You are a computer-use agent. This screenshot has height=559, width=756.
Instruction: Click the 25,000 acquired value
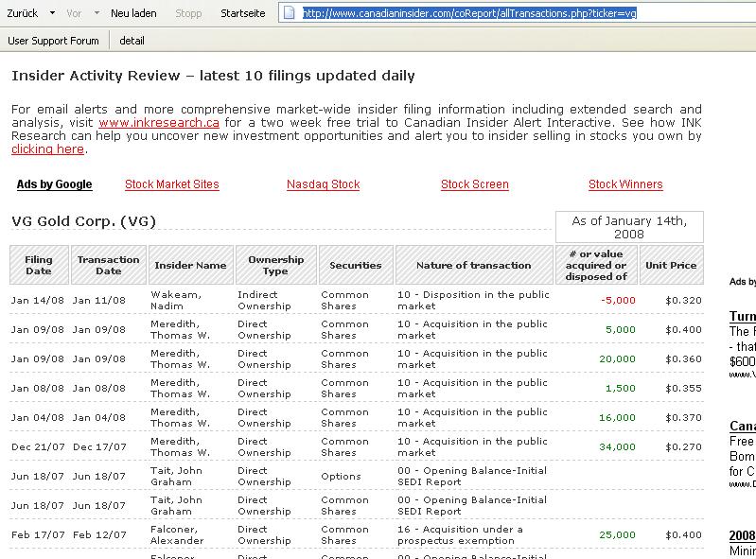coord(617,535)
